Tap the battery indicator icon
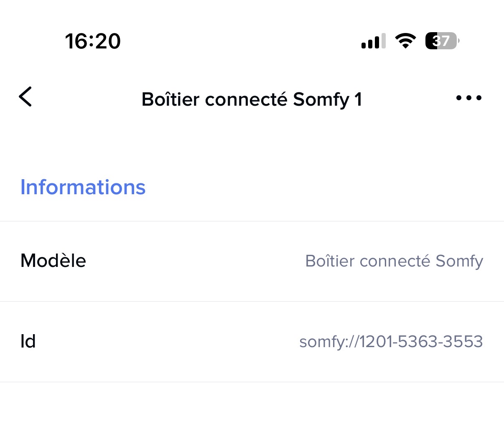Screen dimensions: 504x434 (442, 41)
